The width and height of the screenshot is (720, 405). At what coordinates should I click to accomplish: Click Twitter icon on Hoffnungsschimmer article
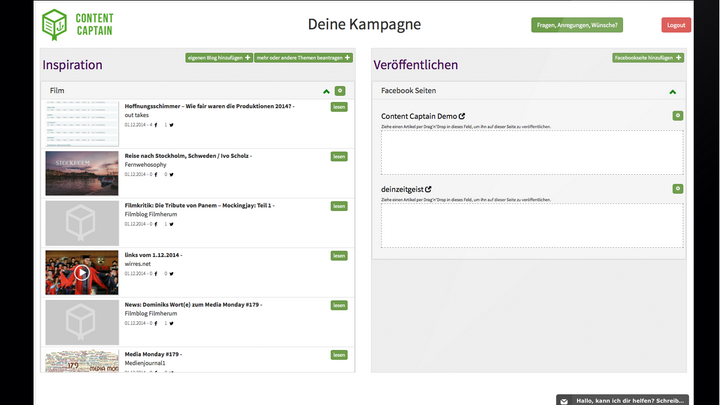(x=171, y=125)
